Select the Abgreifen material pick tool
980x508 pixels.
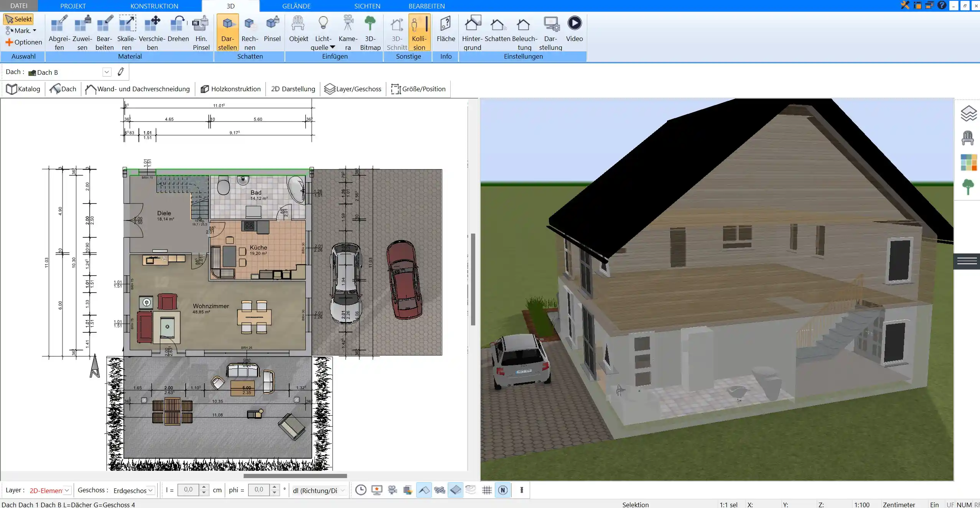tap(59, 33)
